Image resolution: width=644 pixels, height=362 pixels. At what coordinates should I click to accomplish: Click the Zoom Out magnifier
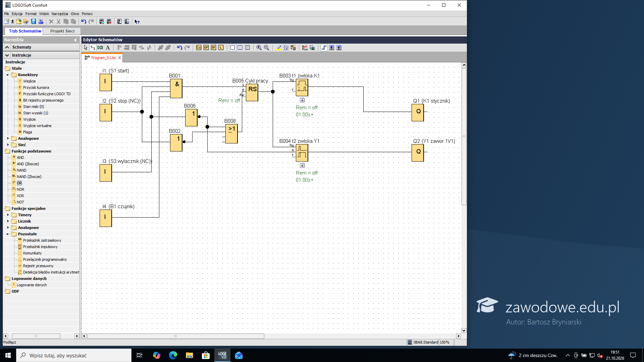coord(266,48)
